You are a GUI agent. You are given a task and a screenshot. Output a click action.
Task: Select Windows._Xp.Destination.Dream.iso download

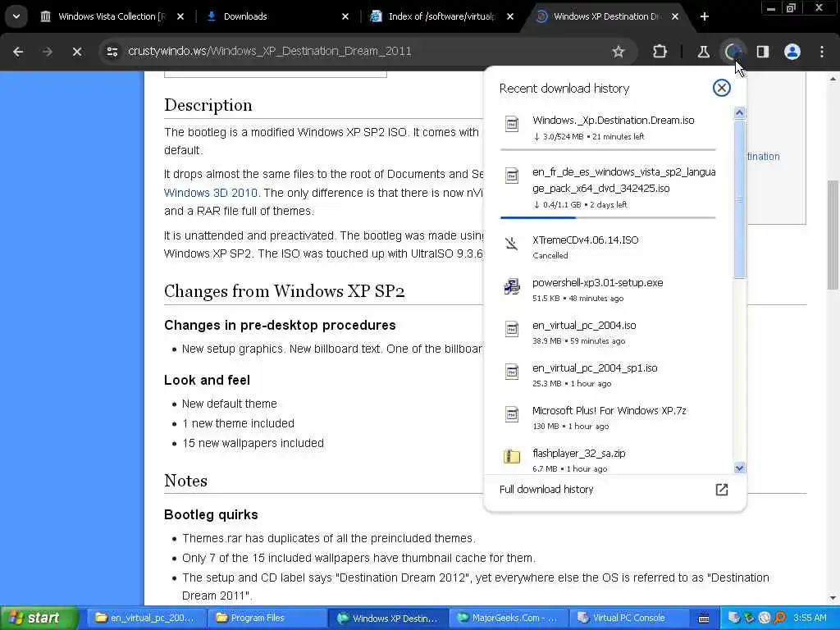608,127
